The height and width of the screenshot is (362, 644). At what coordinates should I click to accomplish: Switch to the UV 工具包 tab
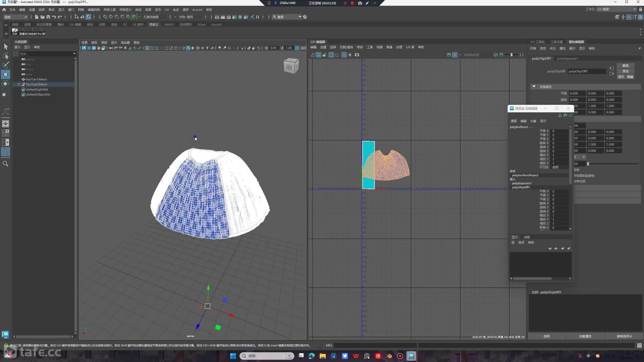[537, 42]
